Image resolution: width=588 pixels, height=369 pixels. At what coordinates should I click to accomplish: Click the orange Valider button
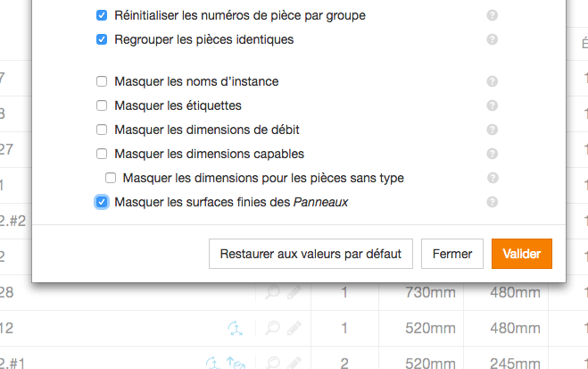(x=522, y=254)
